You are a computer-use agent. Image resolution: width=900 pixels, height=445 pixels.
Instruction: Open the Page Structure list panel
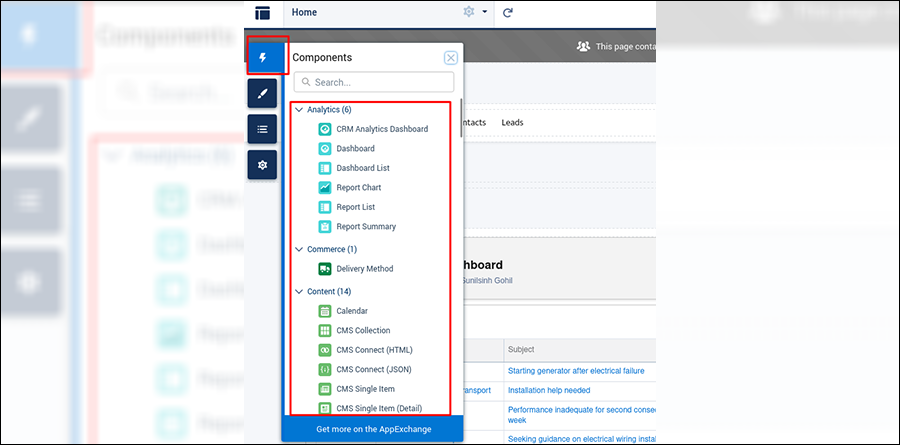point(262,129)
